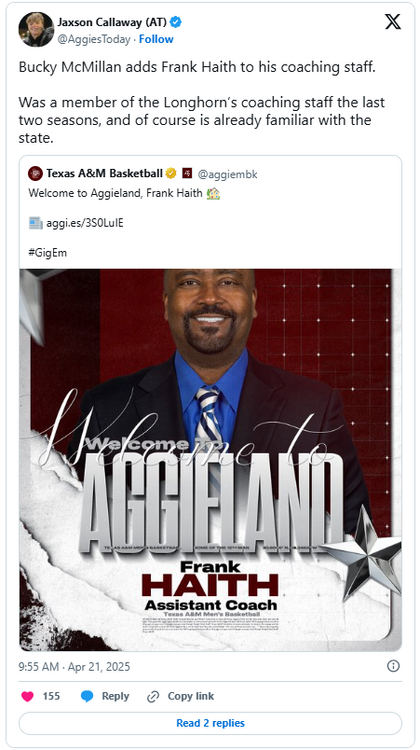Open the aggi.es/3S0LuIE link
This screenshot has width=420, height=750.
85,223
